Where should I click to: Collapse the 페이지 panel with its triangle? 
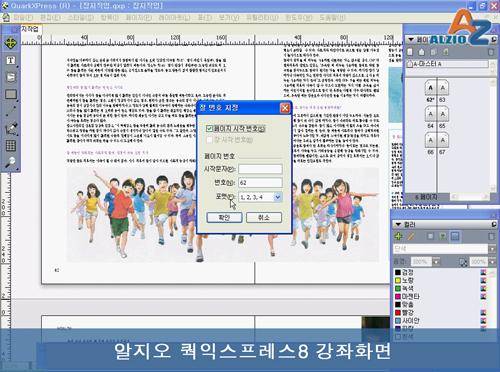click(x=411, y=40)
